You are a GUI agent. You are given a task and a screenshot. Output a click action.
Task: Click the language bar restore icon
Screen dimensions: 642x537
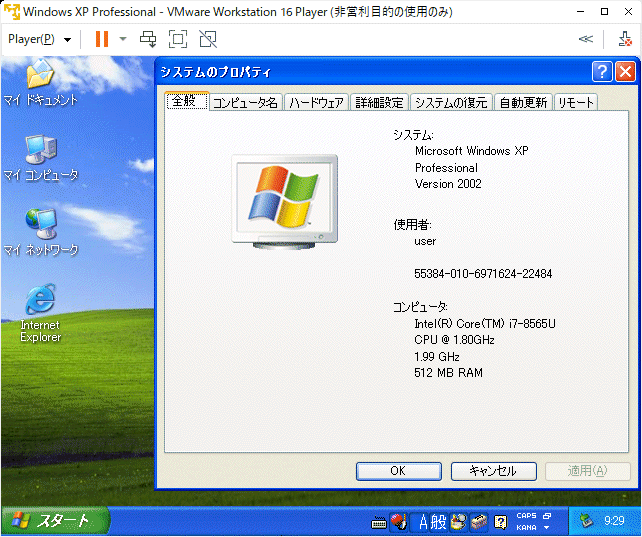click(547, 516)
